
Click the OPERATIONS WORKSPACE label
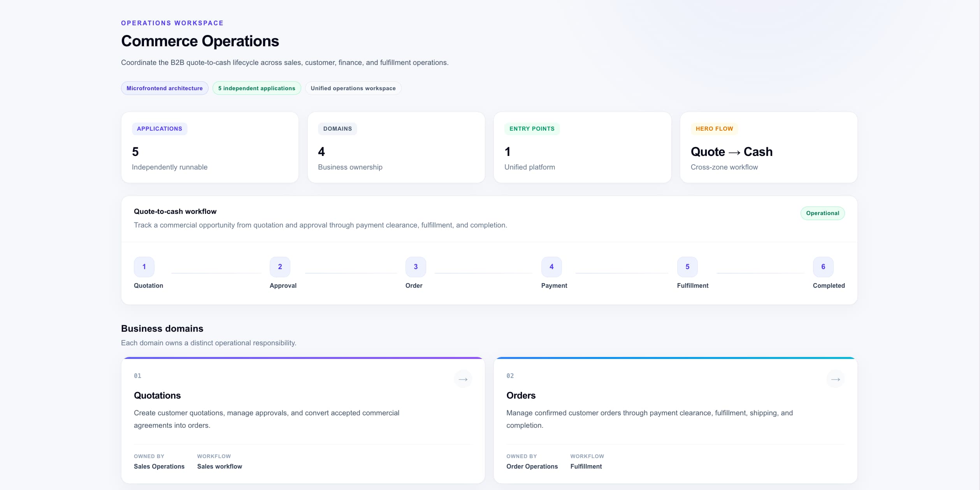click(172, 23)
